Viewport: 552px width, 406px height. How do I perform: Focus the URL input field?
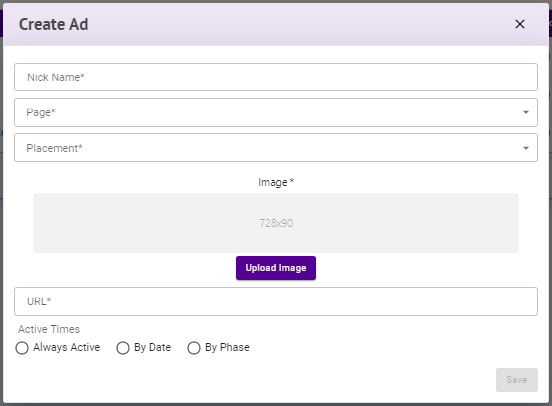[276, 301]
